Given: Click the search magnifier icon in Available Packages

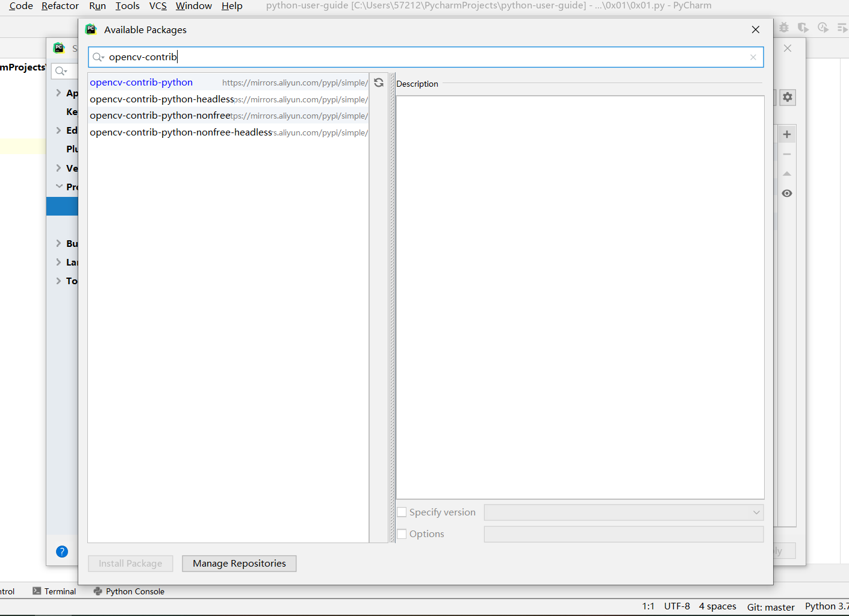Looking at the screenshot, I should [98, 57].
